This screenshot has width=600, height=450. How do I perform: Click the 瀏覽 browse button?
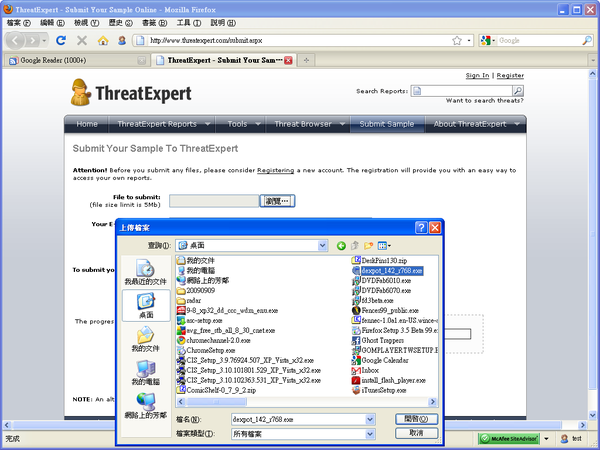pyautogui.click(x=277, y=201)
